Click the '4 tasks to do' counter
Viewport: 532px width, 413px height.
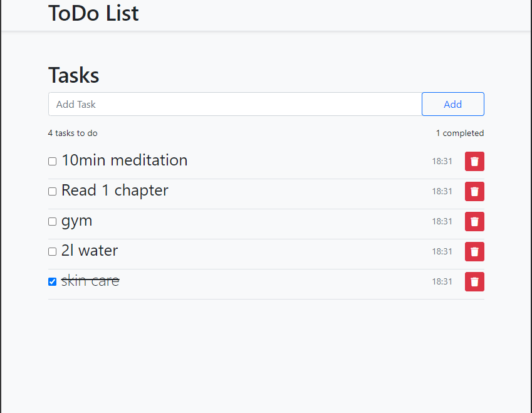coord(73,133)
